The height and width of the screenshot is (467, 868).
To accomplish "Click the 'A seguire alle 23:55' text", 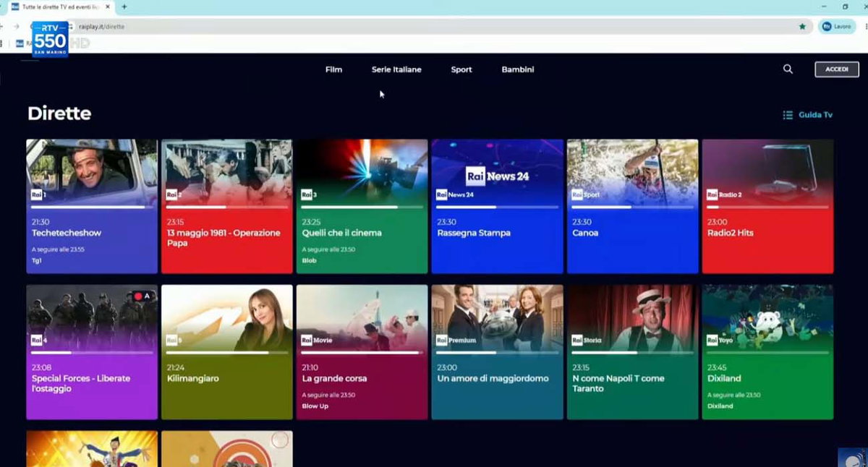I will pyautogui.click(x=59, y=249).
